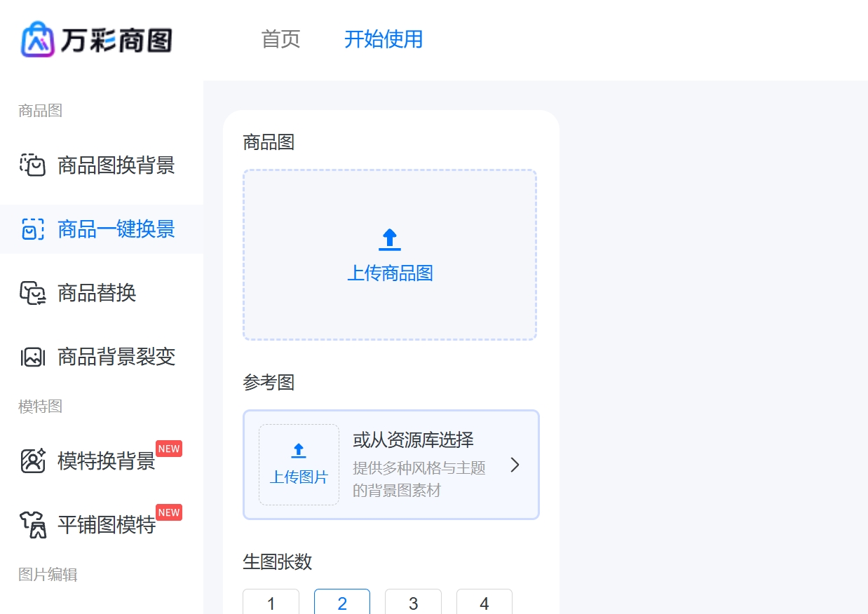Viewport: 868px width, 614px height.
Task: Open the 开始使用 menu item
Action: [383, 40]
